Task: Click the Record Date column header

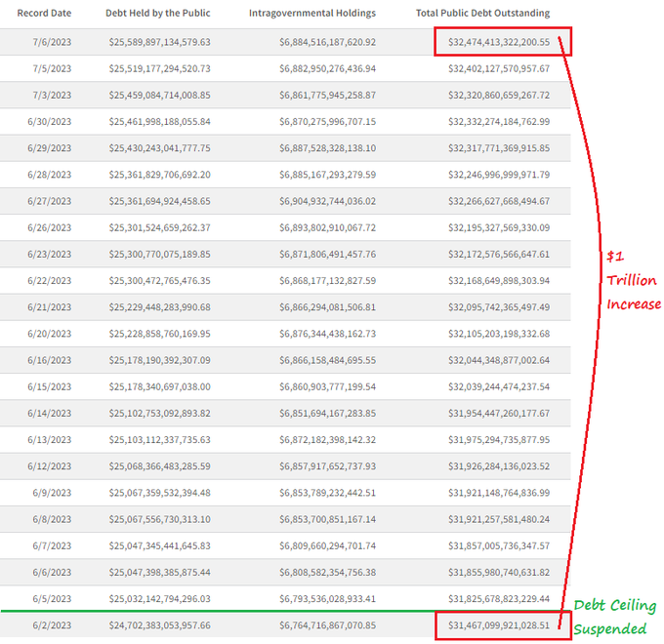Action: pos(44,14)
